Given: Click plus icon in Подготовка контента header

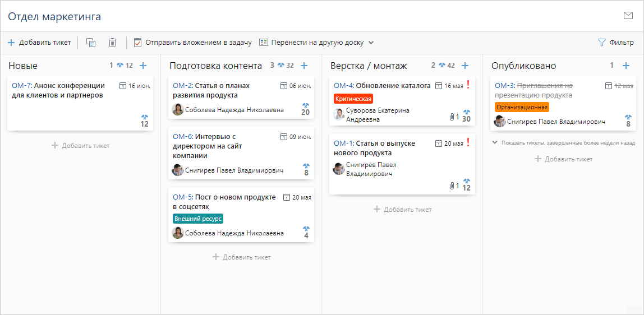Looking at the screenshot, I should point(304,65).
